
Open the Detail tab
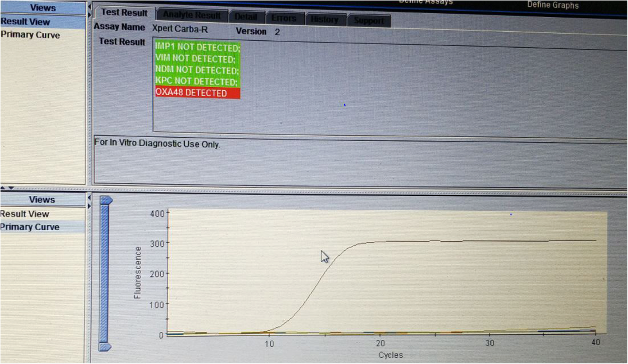pos(247,17)
